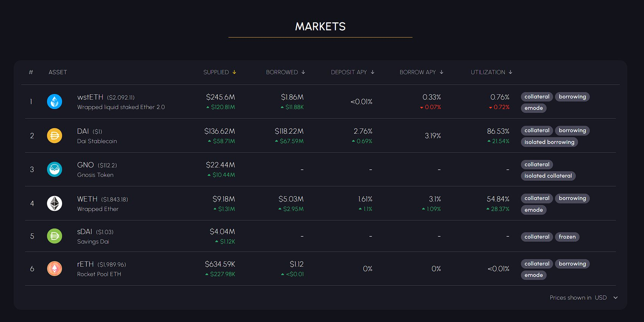The width and height of the screenshot is (644, 322).
Task: Click the Markets heading
Action: [320, 27]
